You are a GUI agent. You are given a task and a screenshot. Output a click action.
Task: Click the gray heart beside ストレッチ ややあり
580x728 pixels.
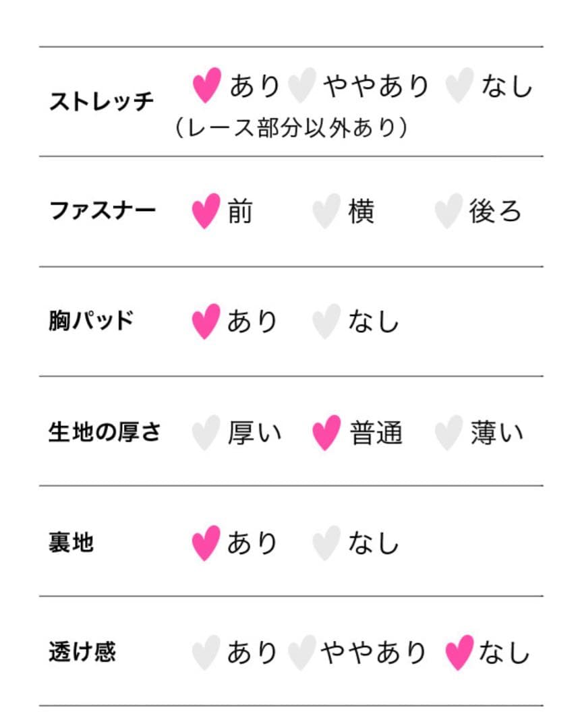[302, 85]
